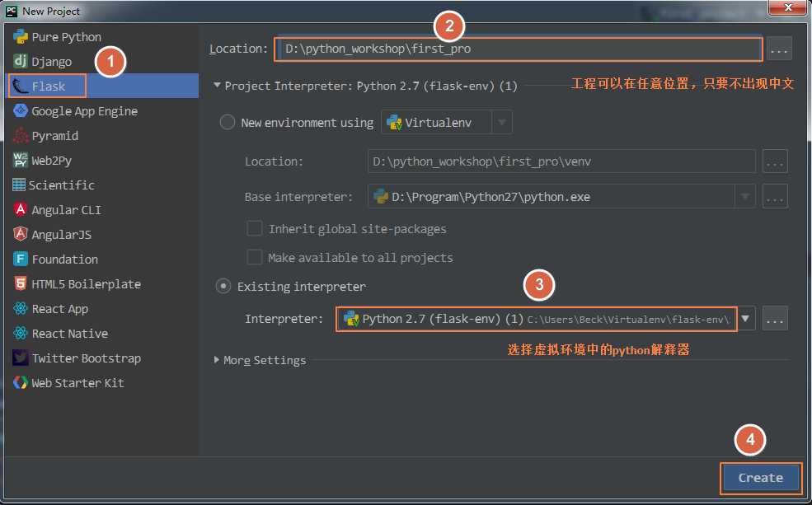
Task: Click the React Native atom icon
Action: (20, 333)
